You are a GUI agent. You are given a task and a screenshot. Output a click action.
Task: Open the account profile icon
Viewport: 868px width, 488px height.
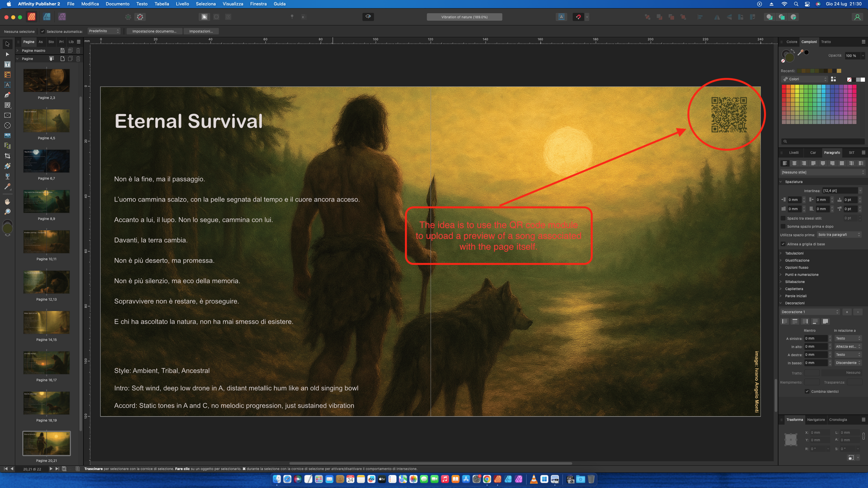pos(857,17)
